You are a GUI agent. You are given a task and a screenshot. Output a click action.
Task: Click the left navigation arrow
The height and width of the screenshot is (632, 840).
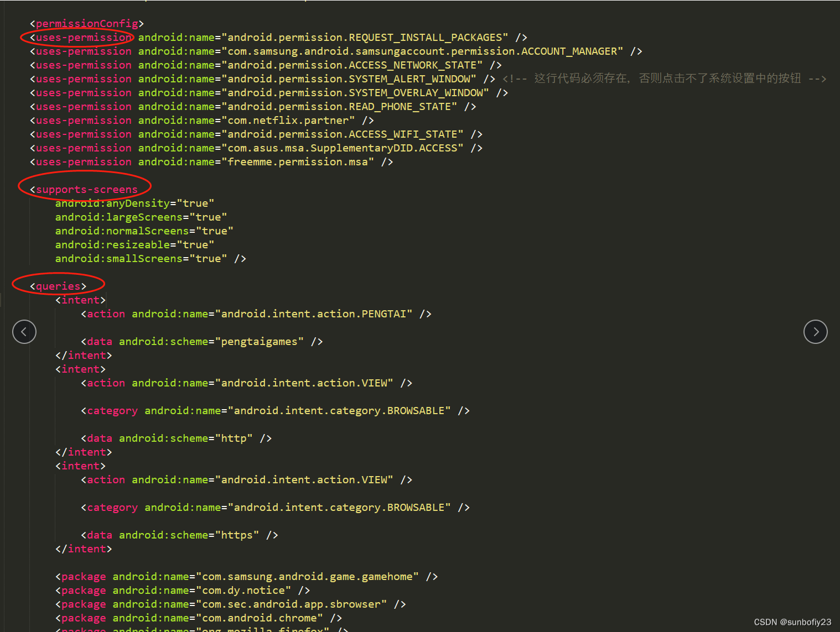point(24,332)
